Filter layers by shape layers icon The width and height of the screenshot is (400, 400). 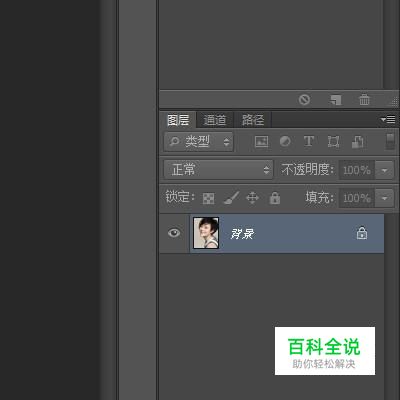[333, 141]
